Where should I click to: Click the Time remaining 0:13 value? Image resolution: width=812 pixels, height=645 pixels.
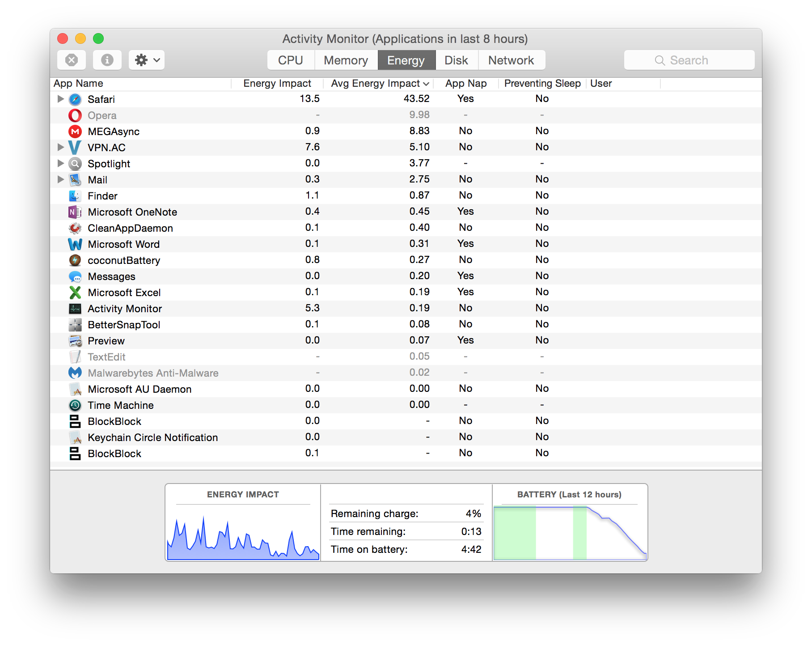(x=471, y=531)
